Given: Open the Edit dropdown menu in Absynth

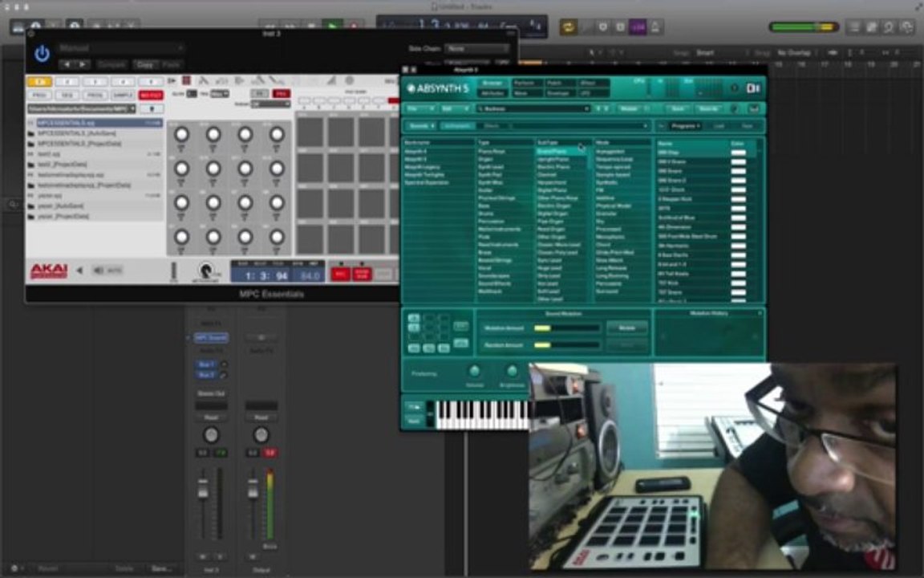Looking at the screenshot, I should tap(454, 109).
